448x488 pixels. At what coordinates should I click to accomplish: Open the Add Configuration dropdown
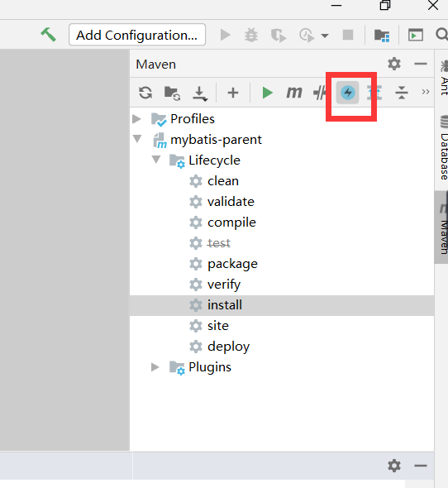[x=137, y=35]
